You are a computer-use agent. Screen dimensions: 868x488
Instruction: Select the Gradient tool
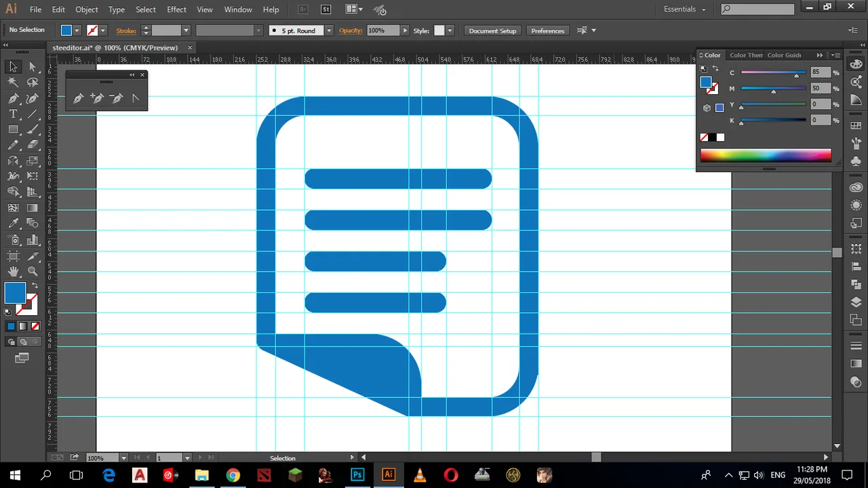coord(32,208)
